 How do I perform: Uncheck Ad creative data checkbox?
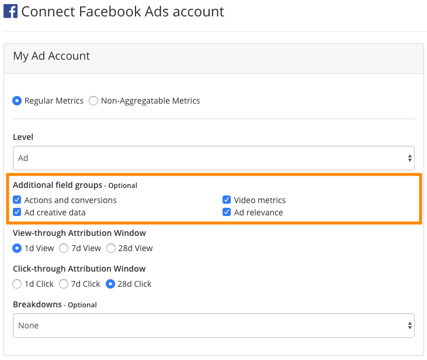point(17,212)
